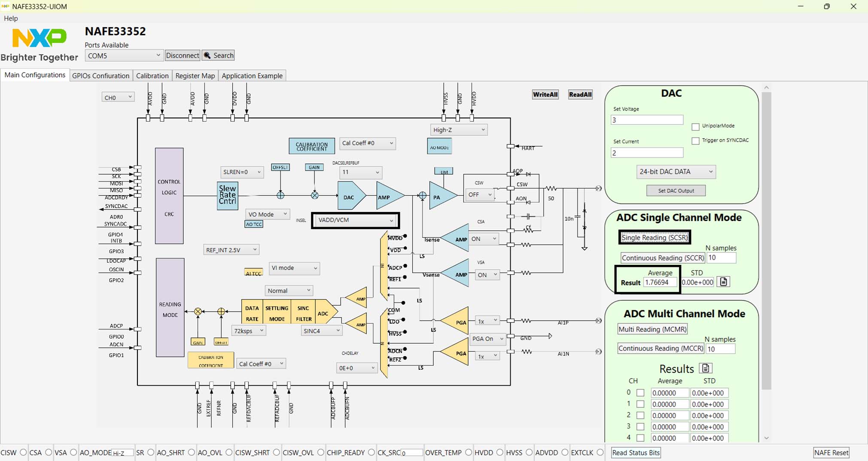
Task: Switch to Main Configurations tab
Action: click(x=35, y=75)
